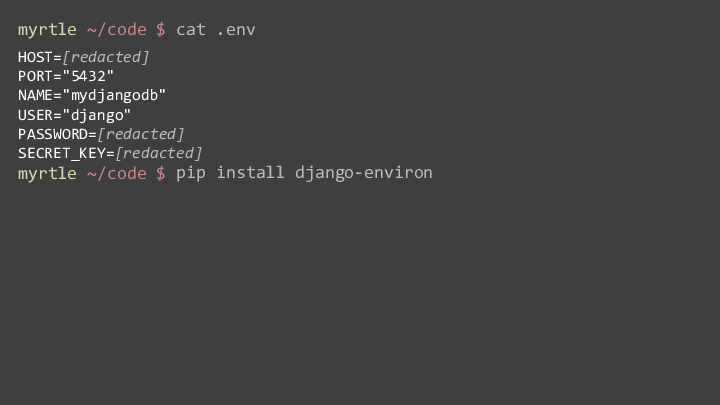Screen dimensions: 720x405
Task: Click 'myrtle' in the first prompt
Action: (x=47, y=30)
